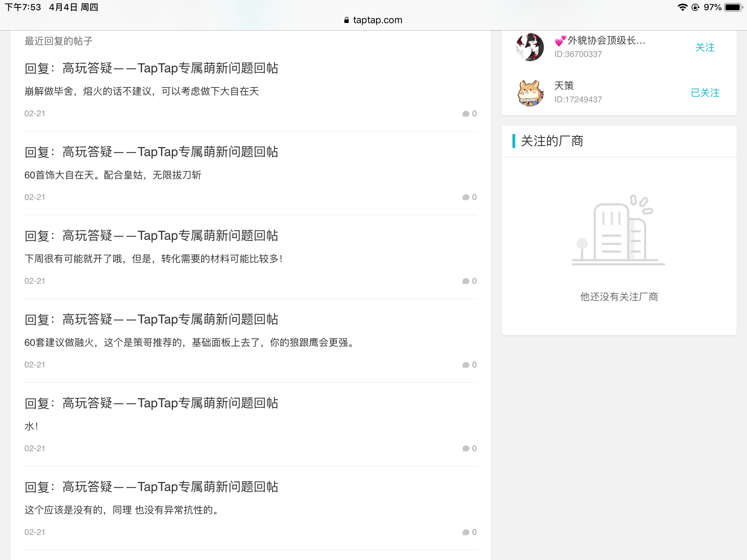Click comment icon on 这个应该是没有的 post
747x560 pixels.
[466, 532]
